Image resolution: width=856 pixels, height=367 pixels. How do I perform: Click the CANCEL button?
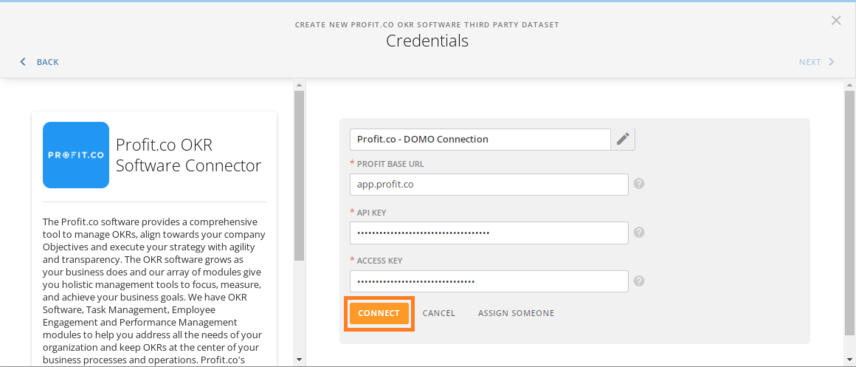[x=439, y=313]
